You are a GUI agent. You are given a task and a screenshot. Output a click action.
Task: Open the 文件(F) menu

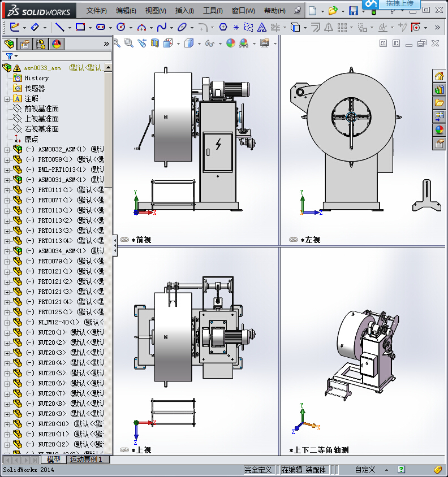97,11
